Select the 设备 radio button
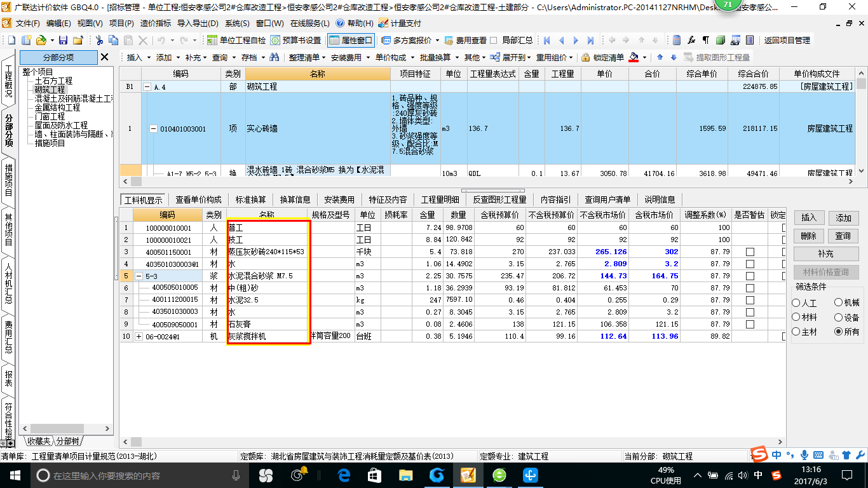868x488 pixels. click(x=838, y=317)
